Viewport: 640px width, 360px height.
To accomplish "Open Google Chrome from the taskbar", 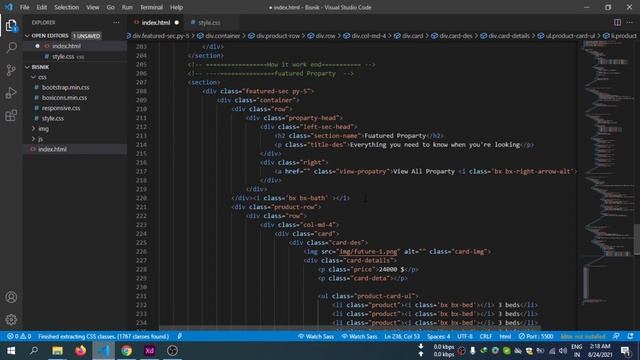I will 127,351.
